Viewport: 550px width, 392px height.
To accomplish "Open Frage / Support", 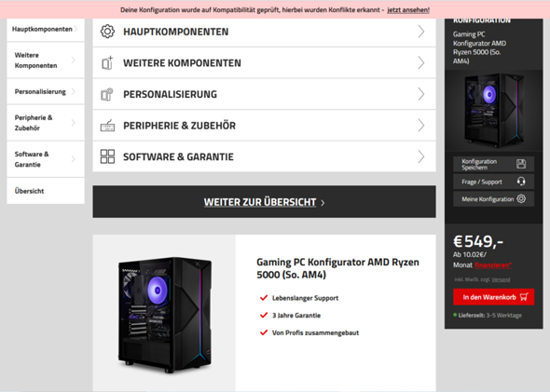I will click(493, 182).
